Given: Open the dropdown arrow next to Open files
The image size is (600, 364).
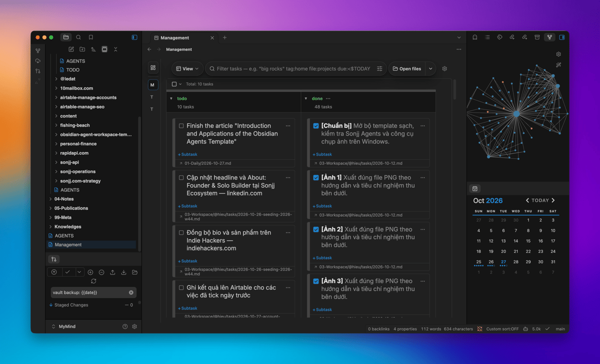Looking at the screenshot, I should 430,68.
